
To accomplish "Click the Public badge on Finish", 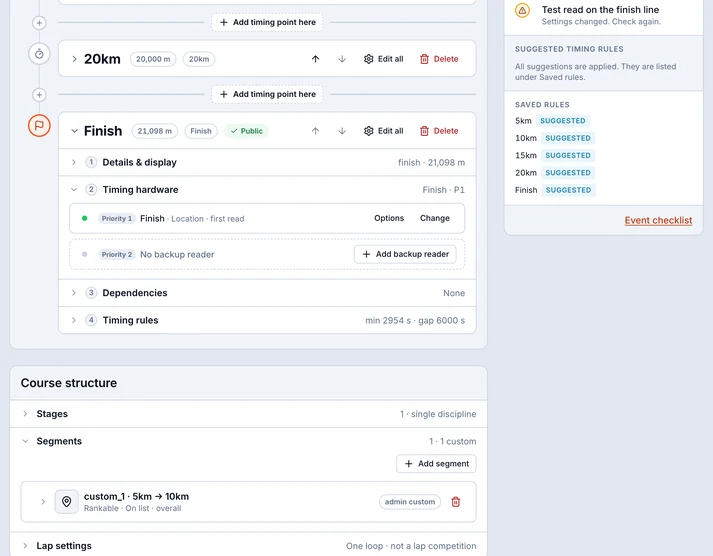I will click(x=246, y=131).
